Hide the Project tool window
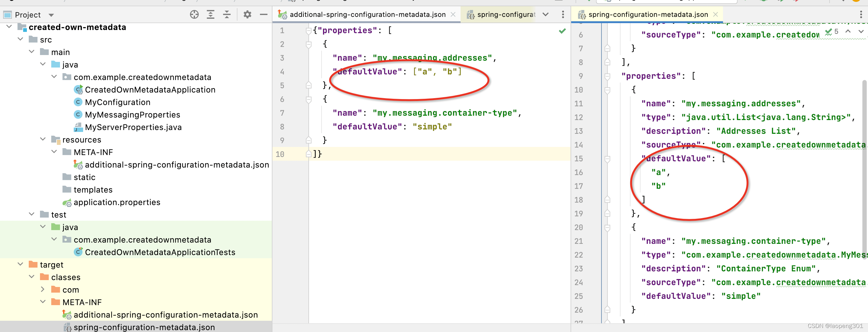 pyautogui.click(x=263, y=14)
